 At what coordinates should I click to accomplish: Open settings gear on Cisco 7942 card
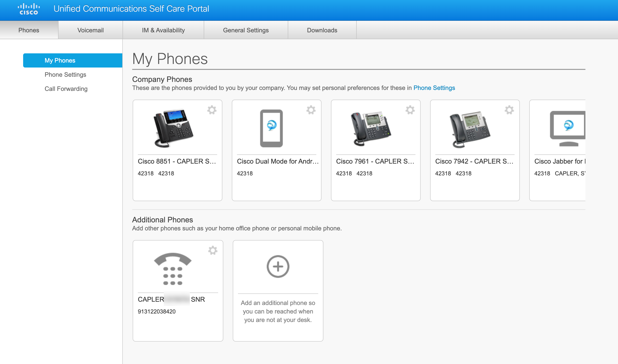[510, 110]
